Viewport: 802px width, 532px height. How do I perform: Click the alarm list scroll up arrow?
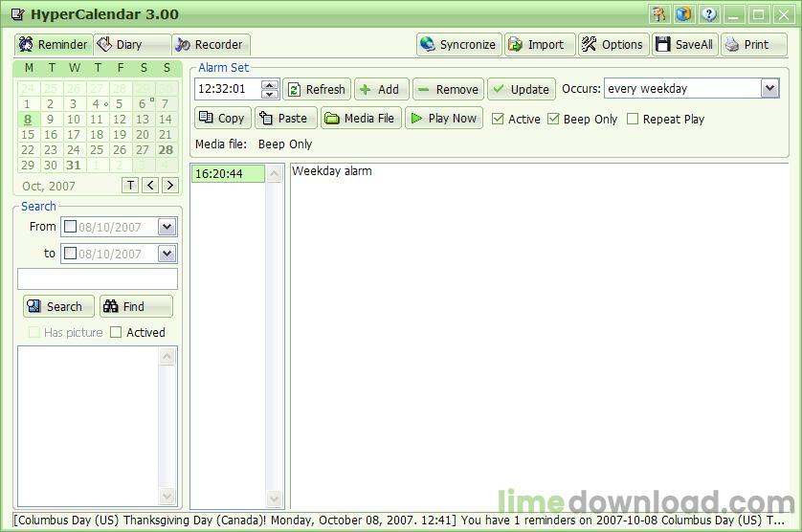point(274,174)
